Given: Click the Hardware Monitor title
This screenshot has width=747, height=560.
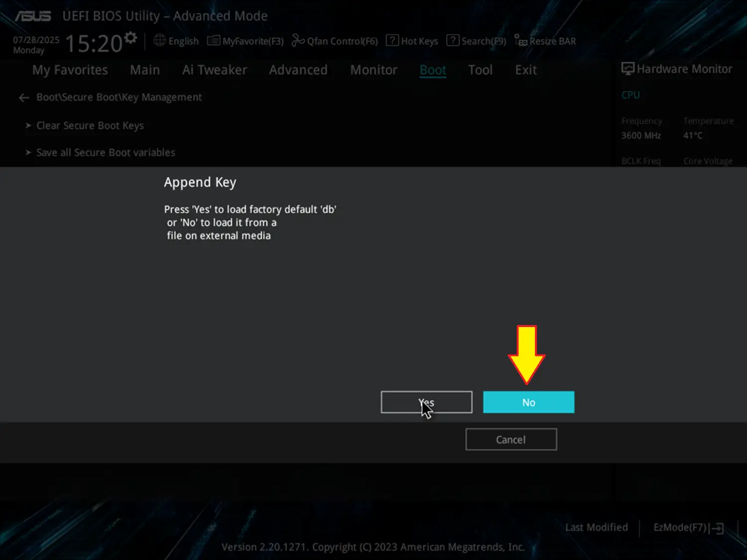Looking at the screenshot, I should (x=684, y=69).
